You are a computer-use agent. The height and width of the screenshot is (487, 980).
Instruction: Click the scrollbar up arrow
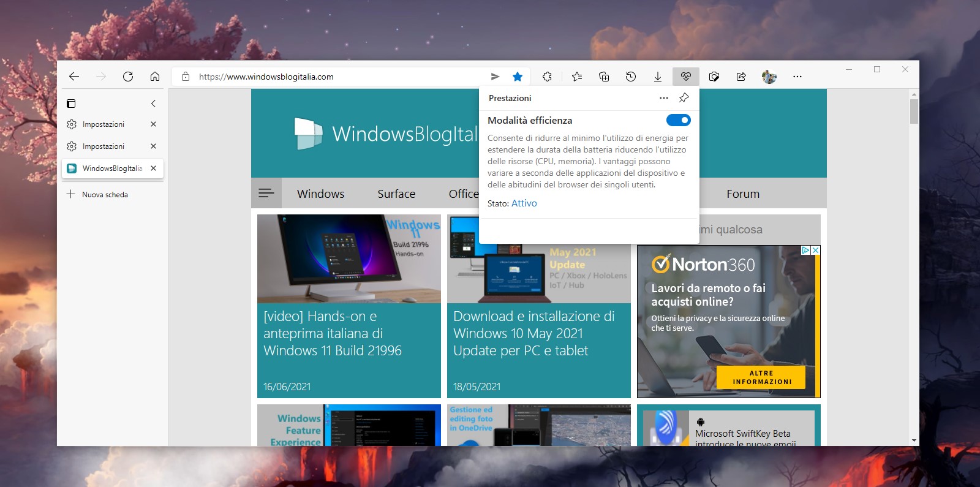914,94
